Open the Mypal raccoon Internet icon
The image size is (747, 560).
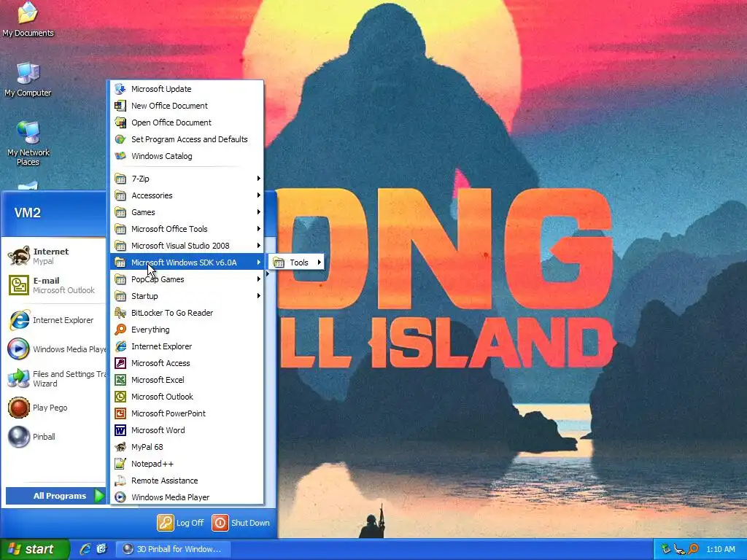pos(19,256)
